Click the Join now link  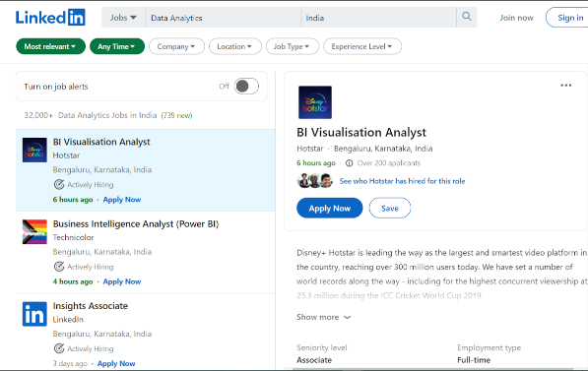click(x=516, y=18)
